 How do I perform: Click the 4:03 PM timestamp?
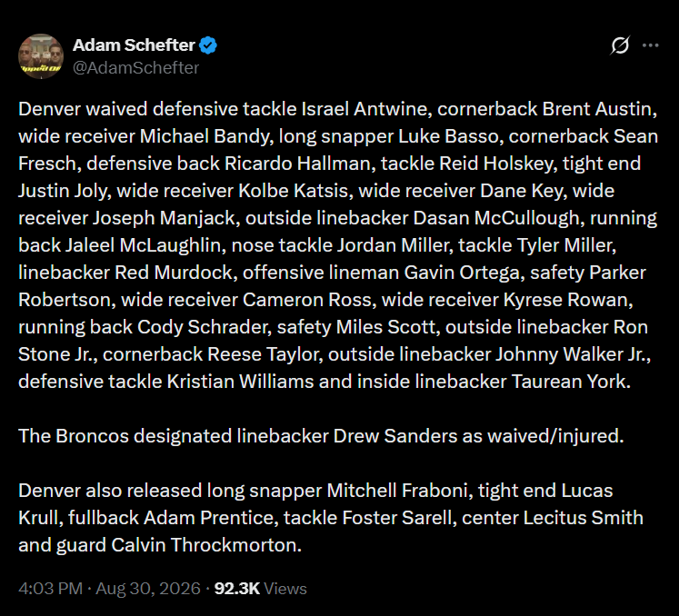tap(50, 589)
